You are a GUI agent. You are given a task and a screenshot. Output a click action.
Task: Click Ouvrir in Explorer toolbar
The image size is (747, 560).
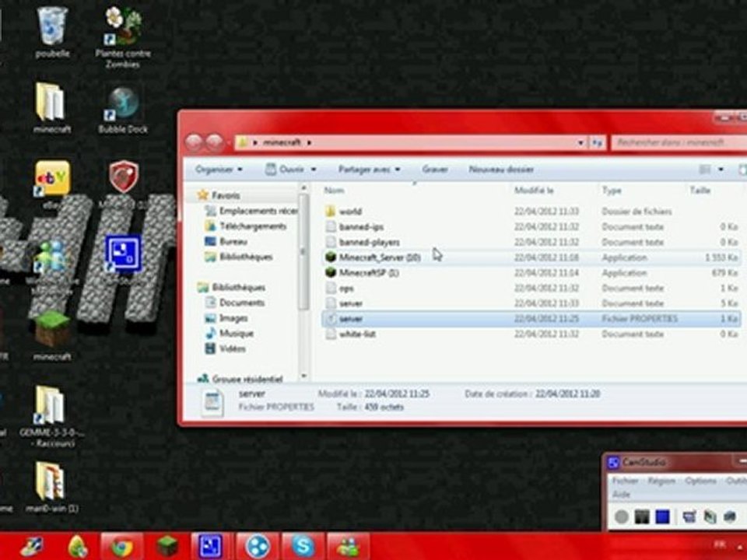pyautogui.click(x=286, y=170)
